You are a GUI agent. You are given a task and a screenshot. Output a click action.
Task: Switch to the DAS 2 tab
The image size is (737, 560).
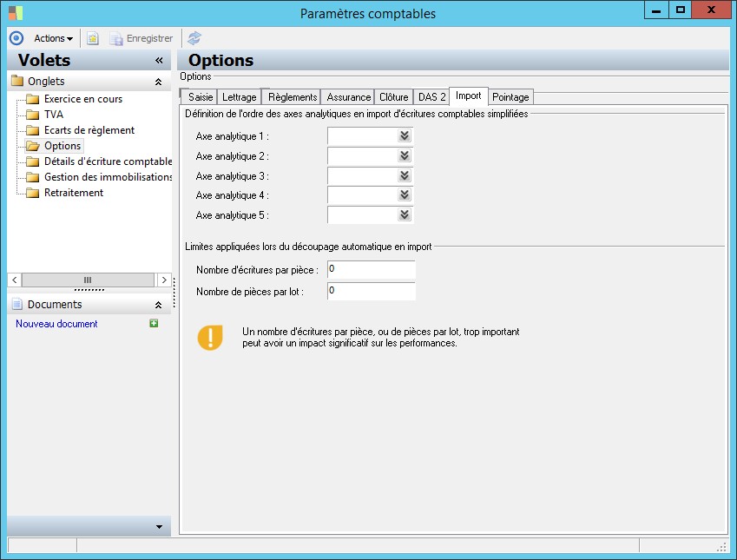[x=431, y=97]
